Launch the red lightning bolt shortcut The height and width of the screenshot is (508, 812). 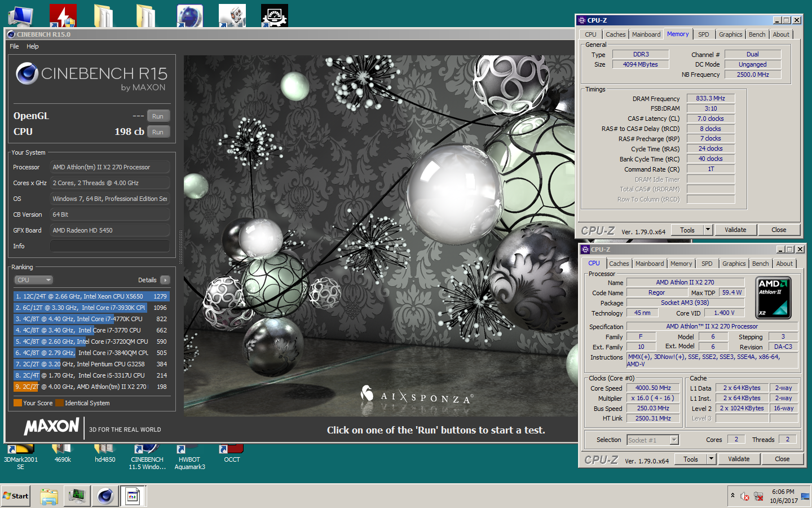[x=63, y=16]
